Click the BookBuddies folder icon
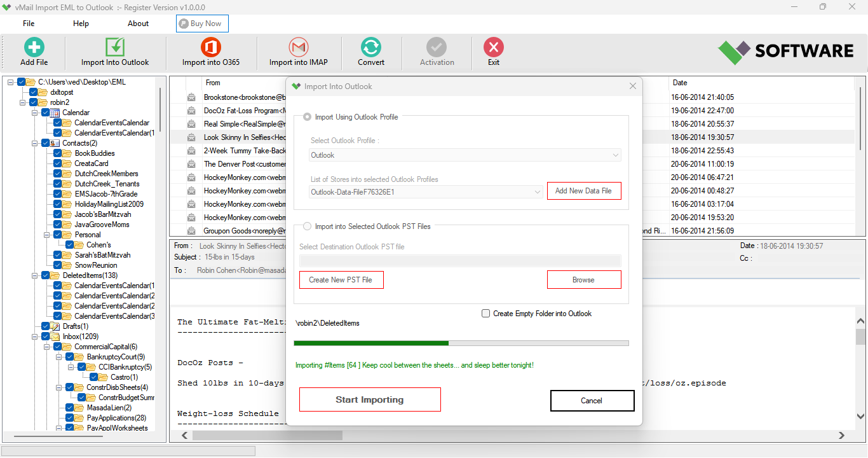Screen dimensions: 868x458 click(x=67, y=153)
